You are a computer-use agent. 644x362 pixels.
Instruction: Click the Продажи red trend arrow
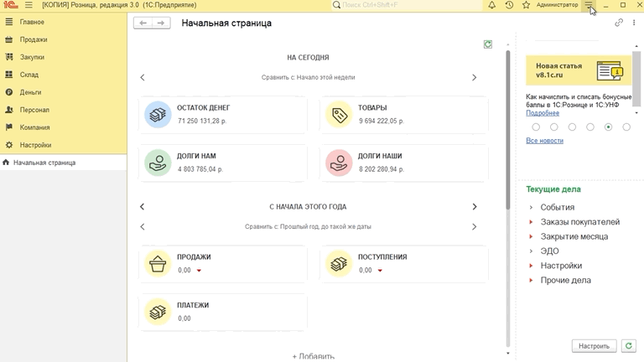coord(199,271)
